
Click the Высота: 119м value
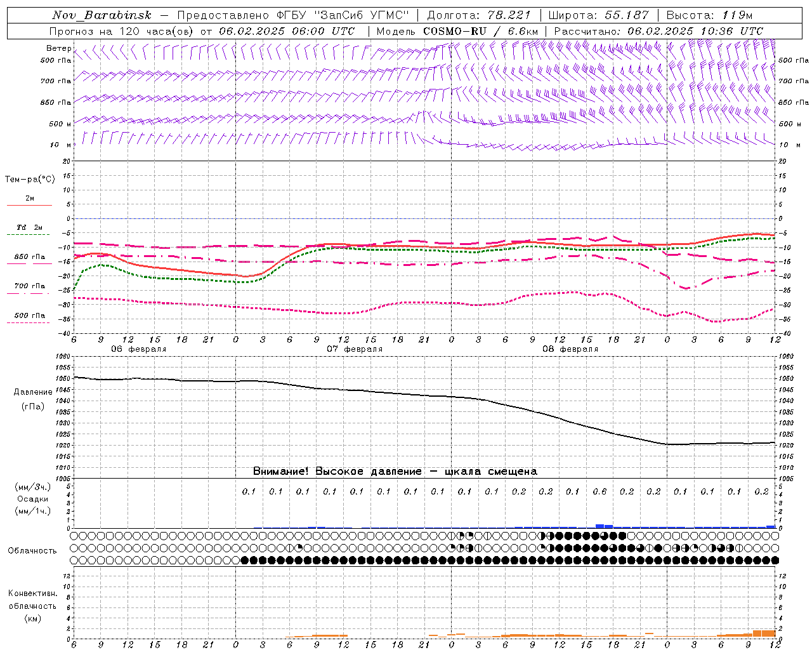(x=709, y=15)
